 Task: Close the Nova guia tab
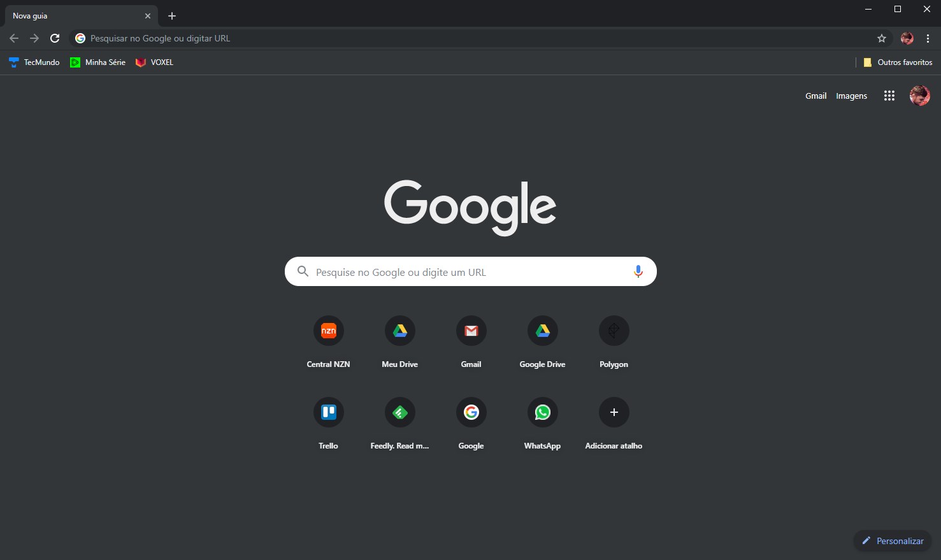coord(148,16)
